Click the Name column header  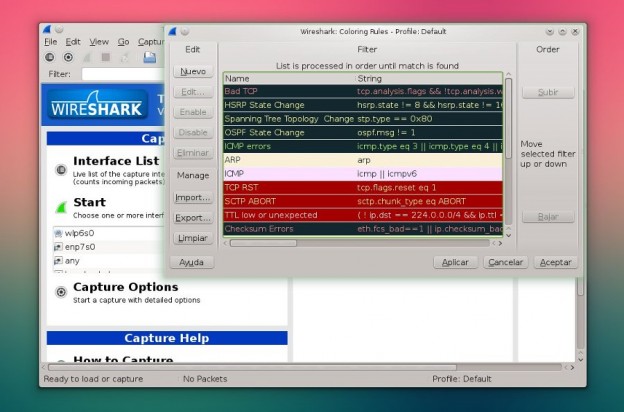click(x=289, y=78)
